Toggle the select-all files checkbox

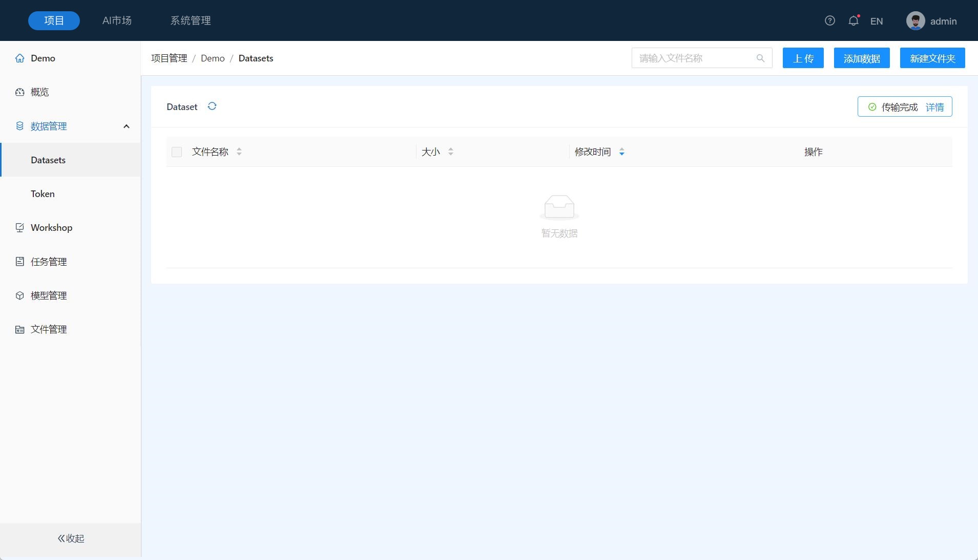coord(177,152)
